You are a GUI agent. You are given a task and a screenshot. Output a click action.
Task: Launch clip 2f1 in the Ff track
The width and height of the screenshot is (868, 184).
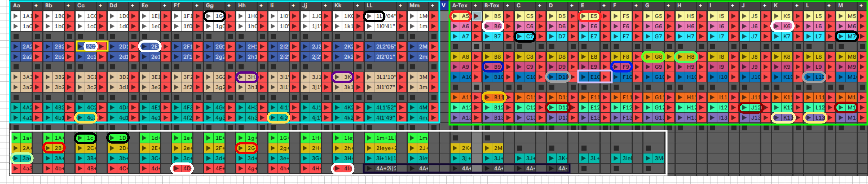coord(177,57)
